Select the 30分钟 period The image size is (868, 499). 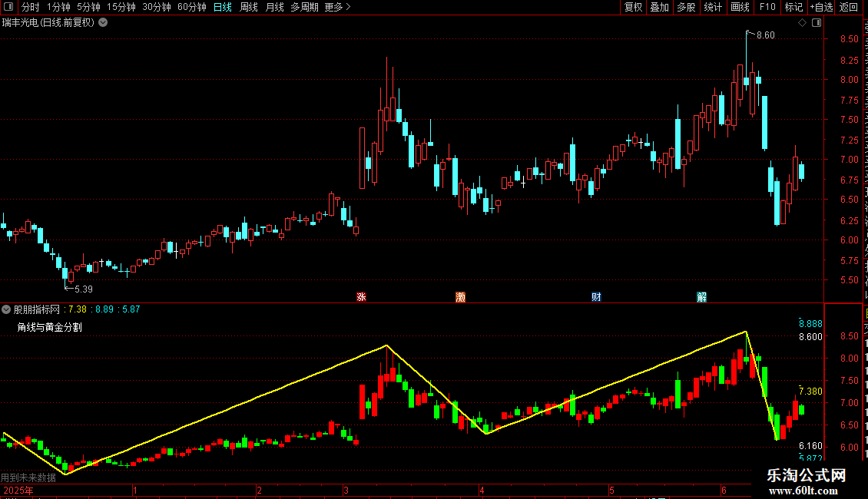pos(157,7)
